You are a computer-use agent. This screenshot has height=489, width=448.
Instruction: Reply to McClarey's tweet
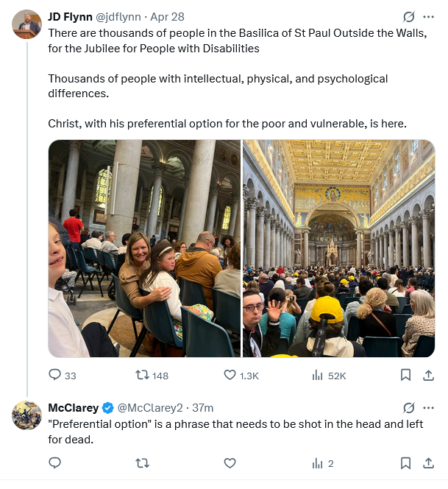point(55,463)
